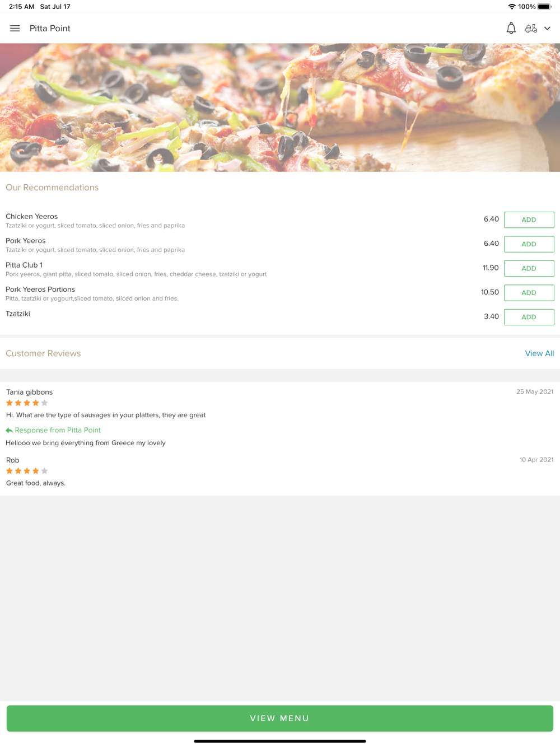Add Pitta Club 1 to order

(529, 269)
